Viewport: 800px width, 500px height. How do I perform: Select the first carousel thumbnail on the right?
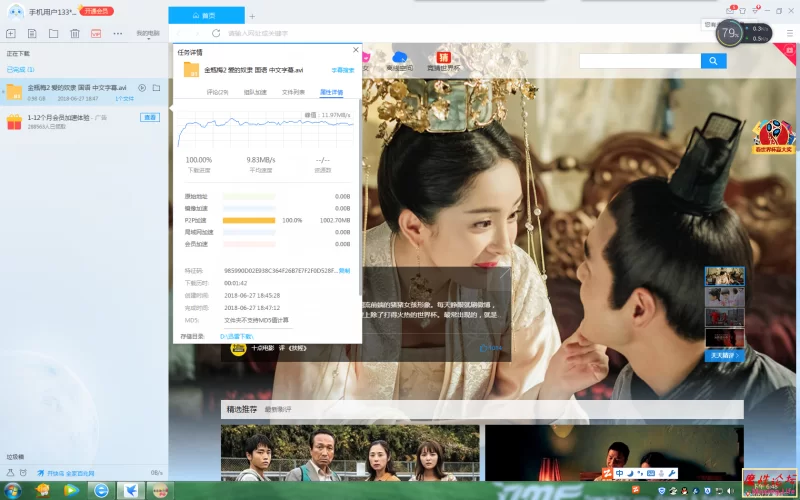[x=724, y=276]
